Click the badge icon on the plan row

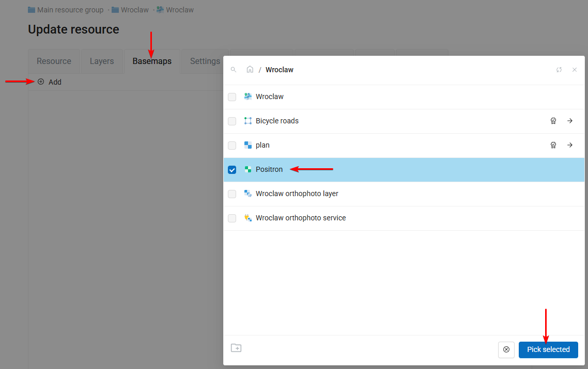(x=553, y=145)
